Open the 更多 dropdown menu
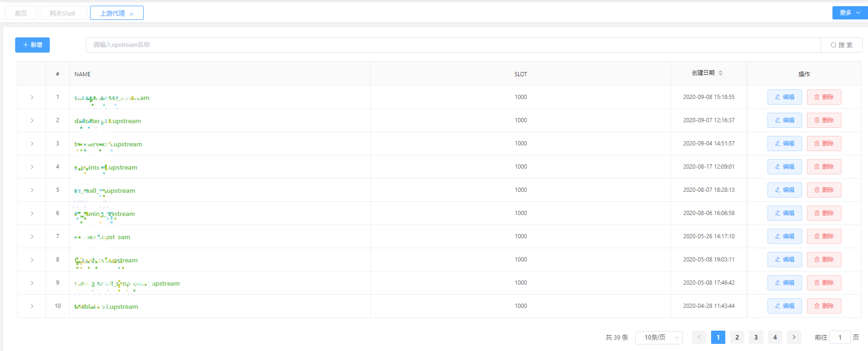 click(850, 13)
